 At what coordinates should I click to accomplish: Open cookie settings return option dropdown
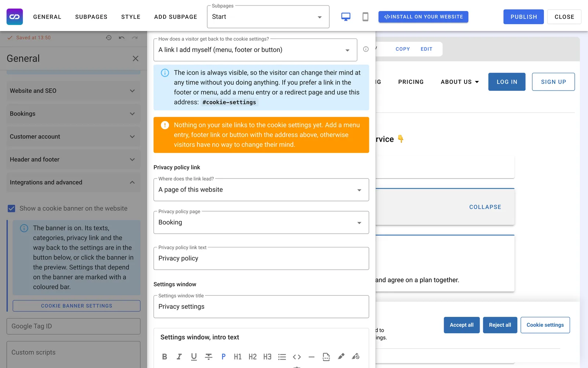255,50
